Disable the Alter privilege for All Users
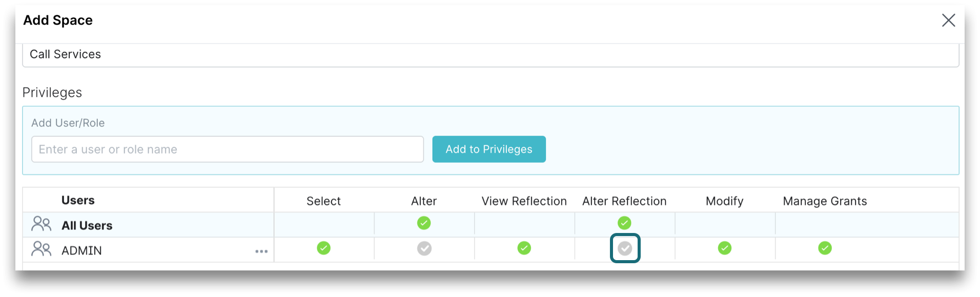This screenshot has height=297, width=980. tap(424, 223)
